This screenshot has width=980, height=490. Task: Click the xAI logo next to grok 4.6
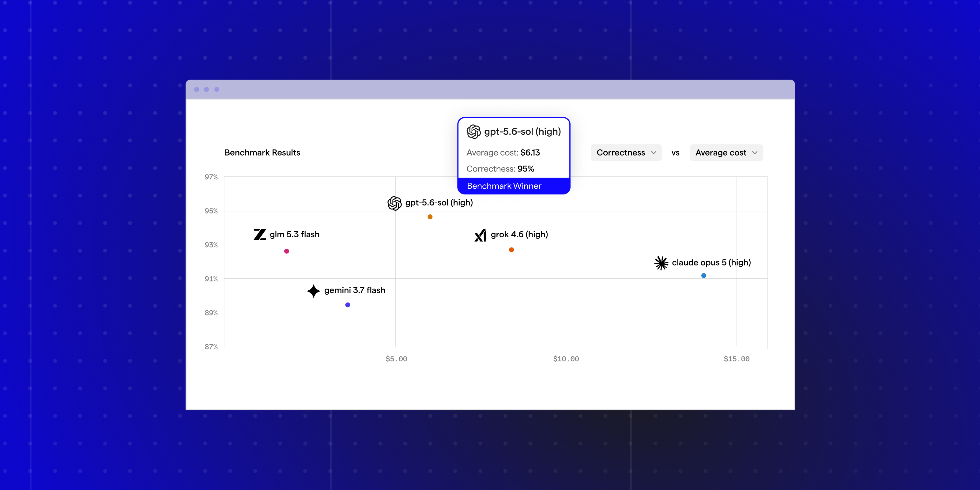click(480, 235)
